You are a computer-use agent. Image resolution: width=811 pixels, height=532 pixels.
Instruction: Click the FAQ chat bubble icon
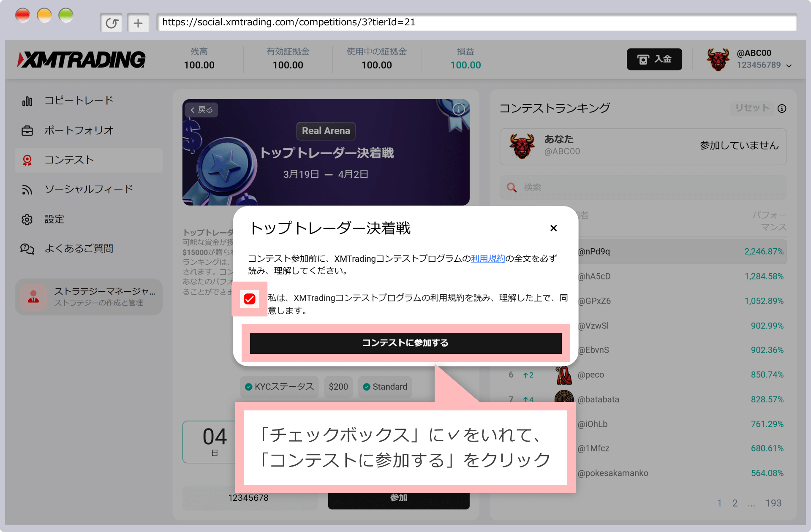(x=27, y=249)
